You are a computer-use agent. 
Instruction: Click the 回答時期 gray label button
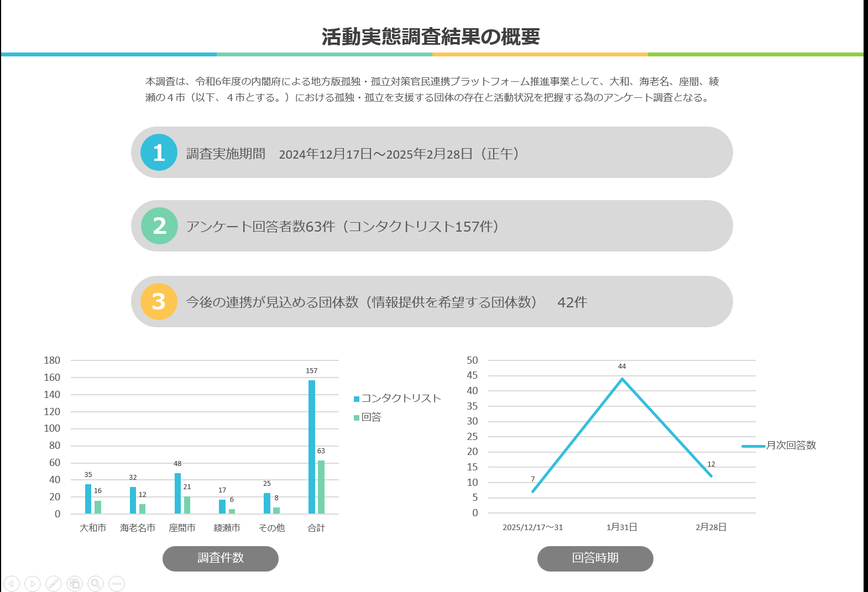tap(595, 558)
